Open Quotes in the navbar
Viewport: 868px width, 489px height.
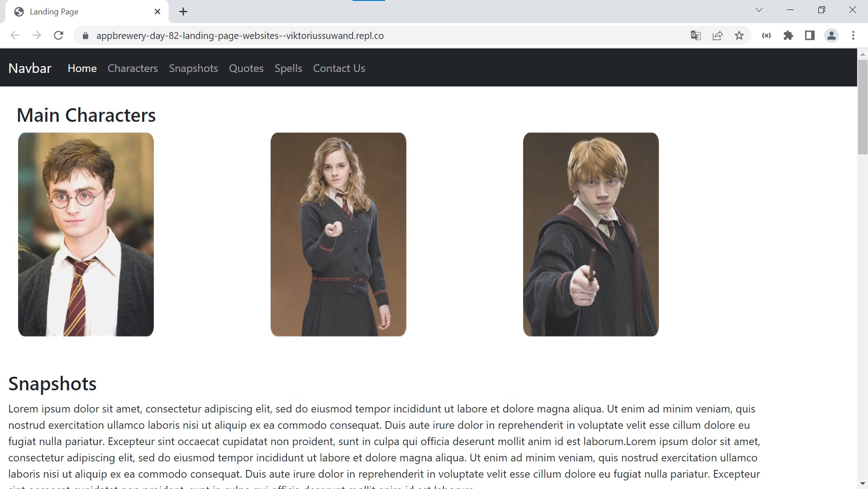246,68
